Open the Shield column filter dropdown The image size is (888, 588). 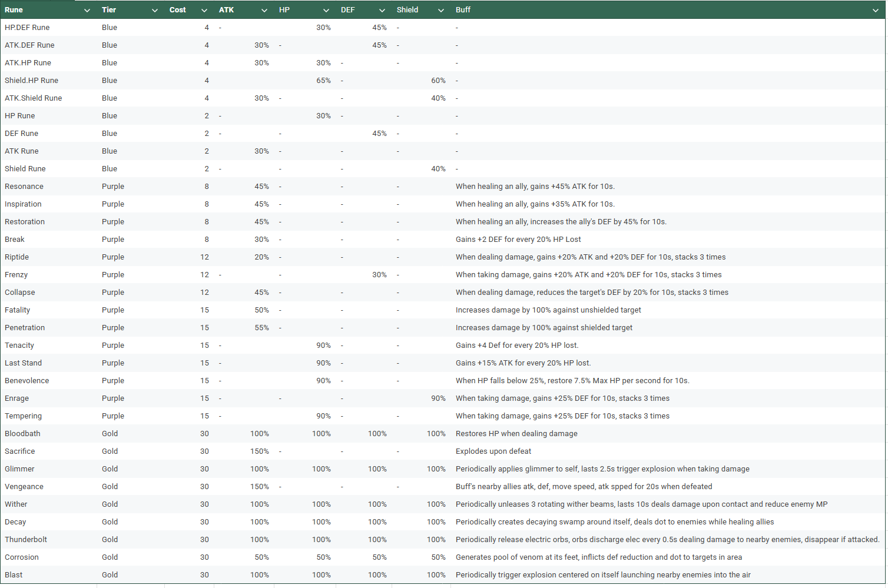tap(441, 10)
